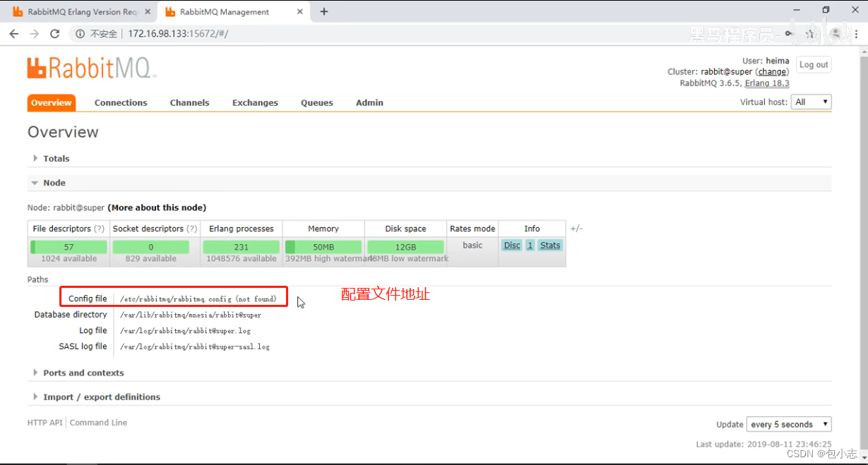This screenshot has height=465, width=868.
Task: Click the browser forward arrow
Action: 34,34
